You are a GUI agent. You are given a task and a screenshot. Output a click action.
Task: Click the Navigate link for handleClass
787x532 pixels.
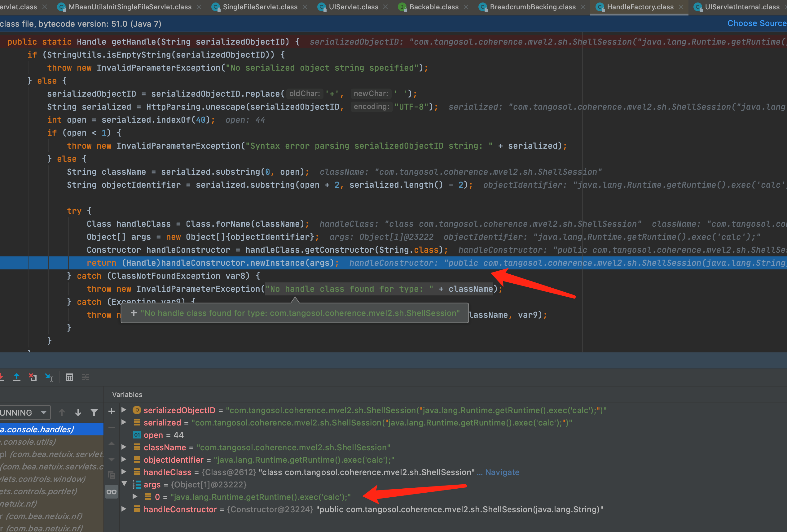tap(502, 472)
